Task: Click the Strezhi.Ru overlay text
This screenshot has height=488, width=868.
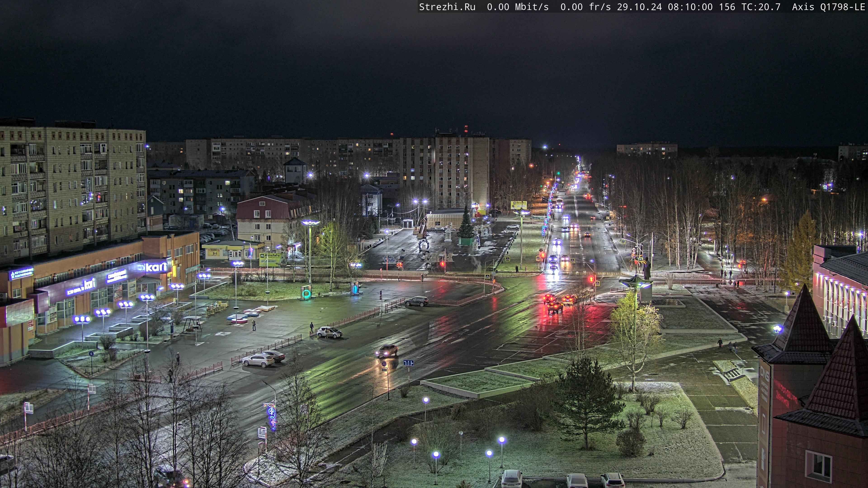Action: (447, 7)
